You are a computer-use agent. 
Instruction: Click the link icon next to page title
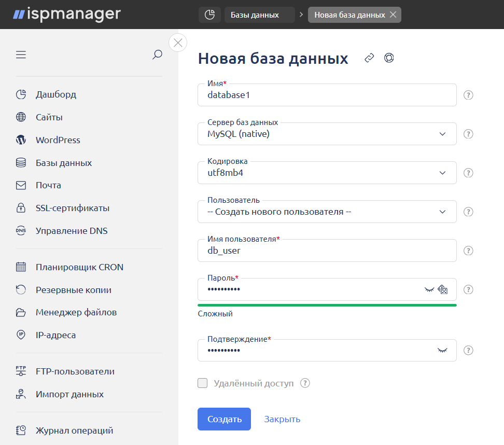click(369, 58)
